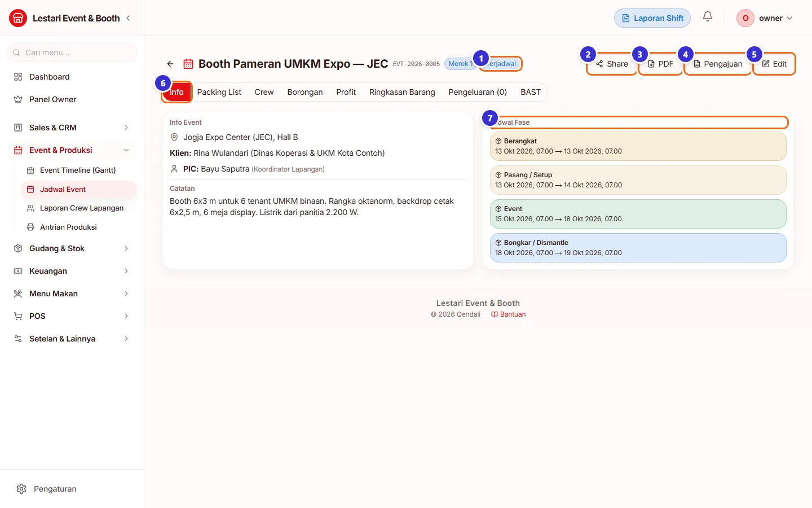Click the location pin icon by Jogja Expo Center
Image resolution: width=812 pixels, height=508 pixels.
point(174,137)
